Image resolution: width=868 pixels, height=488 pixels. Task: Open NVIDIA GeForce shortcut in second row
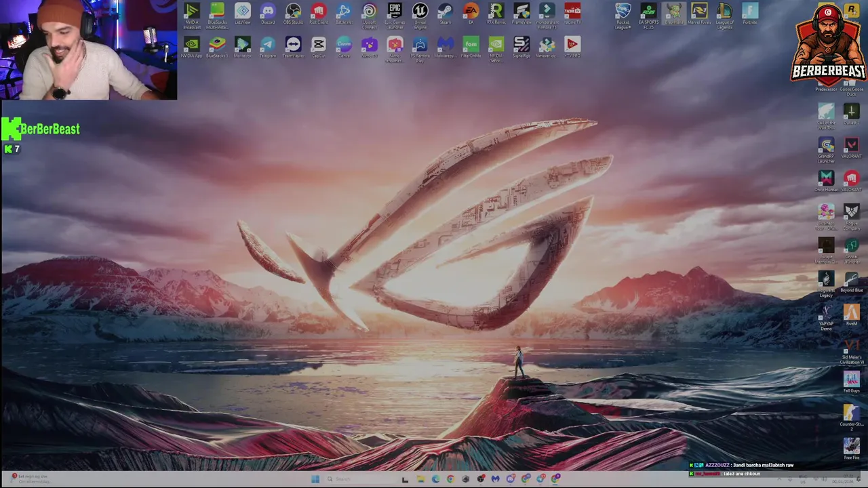click(496, 49)
